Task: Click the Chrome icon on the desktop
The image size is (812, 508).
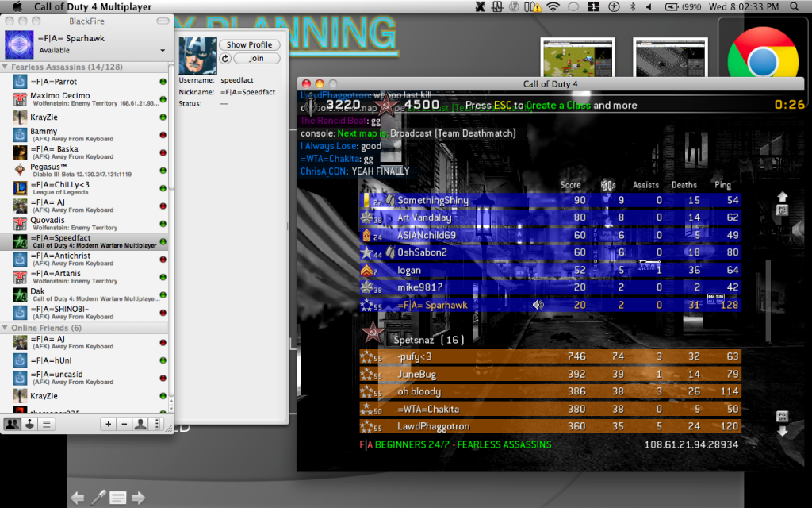Action: coord(762,56)
